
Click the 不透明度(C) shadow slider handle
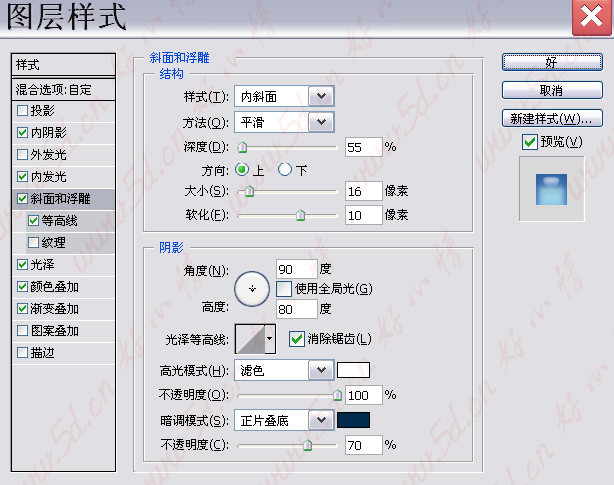click(307, 445)
